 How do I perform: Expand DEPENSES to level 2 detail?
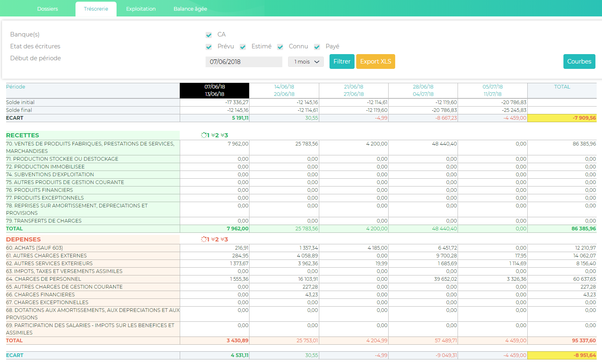(x=215, y=239)
